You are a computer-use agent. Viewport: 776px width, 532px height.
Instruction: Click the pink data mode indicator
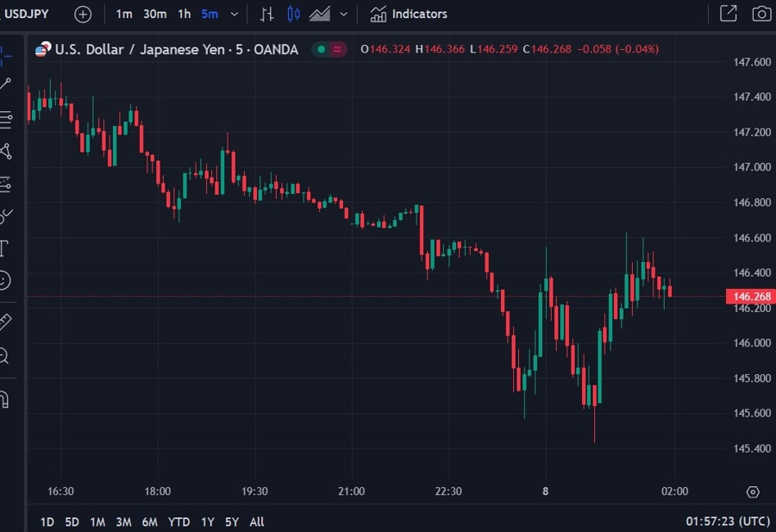point(337,49)
